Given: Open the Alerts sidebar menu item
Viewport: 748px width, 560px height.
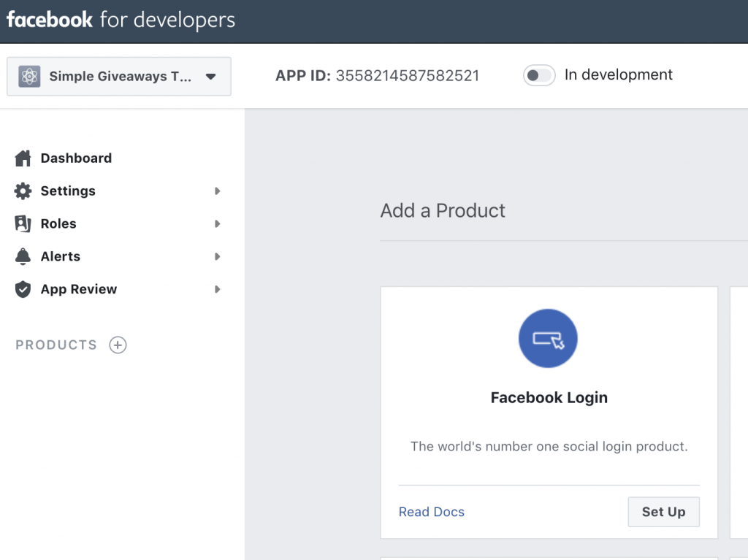Looking at the screenshot, I should [60, 256].
